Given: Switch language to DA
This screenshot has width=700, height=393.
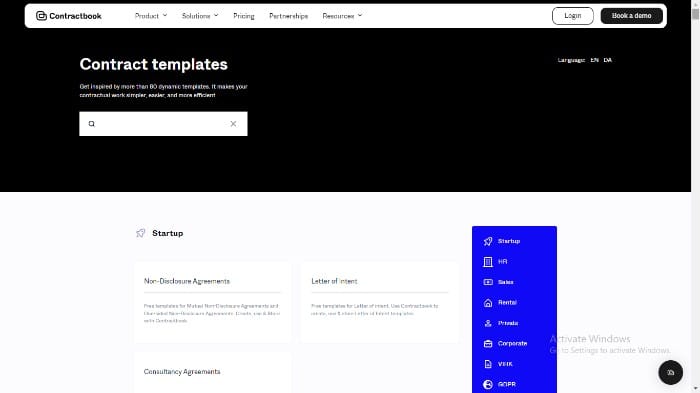Looking at the screenshot, I should [x=608, y=60].
